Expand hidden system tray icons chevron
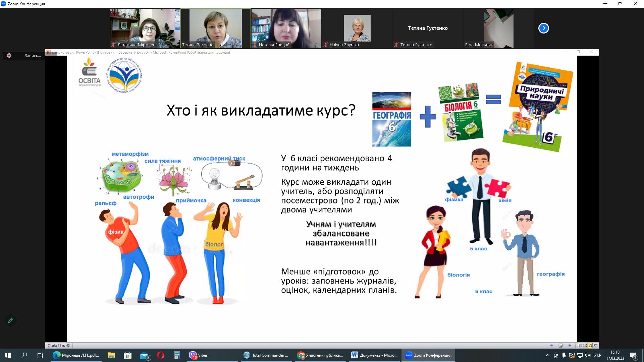 pos(547,355)
